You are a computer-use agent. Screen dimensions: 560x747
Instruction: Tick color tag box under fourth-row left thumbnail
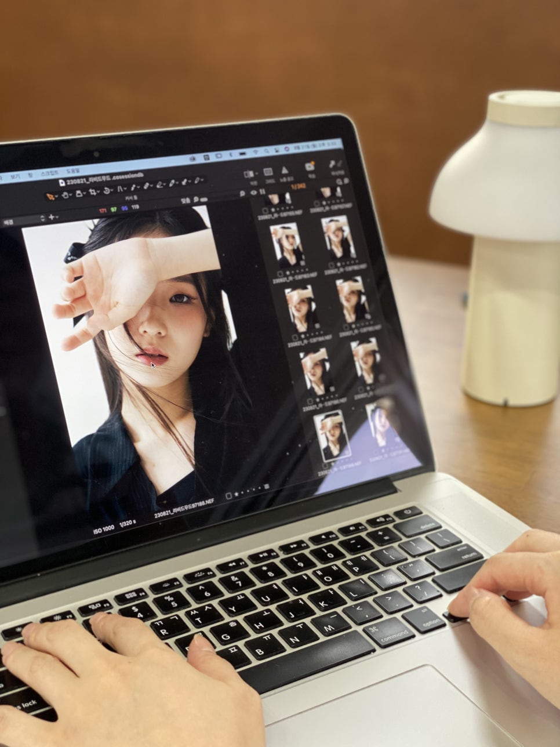coord(310,401)
